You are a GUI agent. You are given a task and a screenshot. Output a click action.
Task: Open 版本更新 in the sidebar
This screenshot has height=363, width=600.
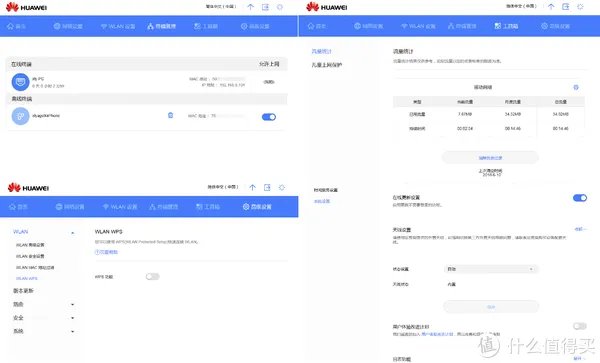[x=23, y=291]
